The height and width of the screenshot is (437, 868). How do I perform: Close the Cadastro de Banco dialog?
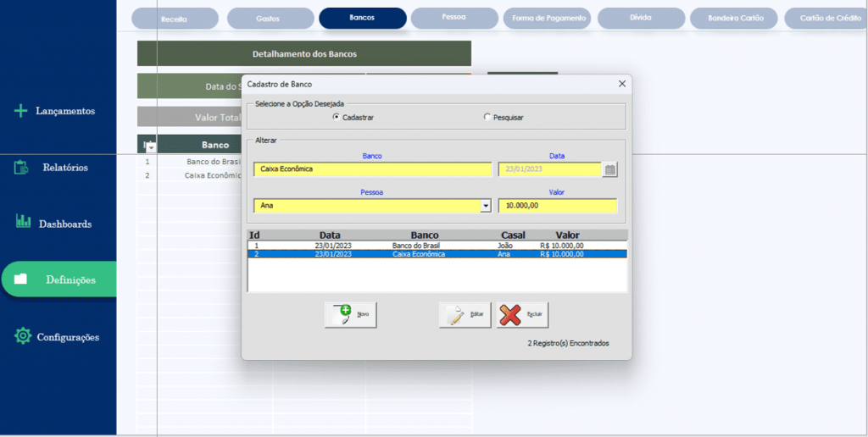click(x=621, y=84)
